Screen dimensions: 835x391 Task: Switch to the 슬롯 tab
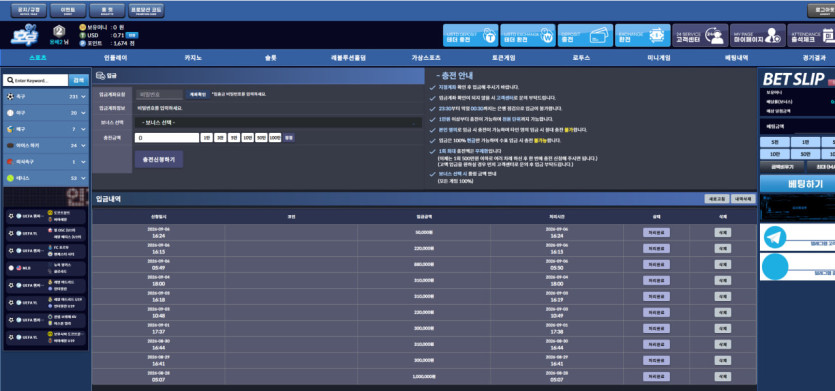point(271,58)
